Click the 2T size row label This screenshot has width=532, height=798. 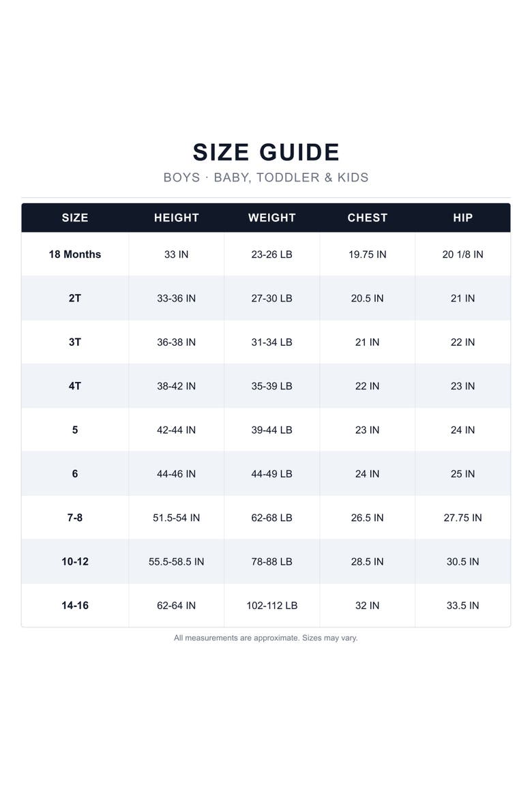(x=75, y=298)
